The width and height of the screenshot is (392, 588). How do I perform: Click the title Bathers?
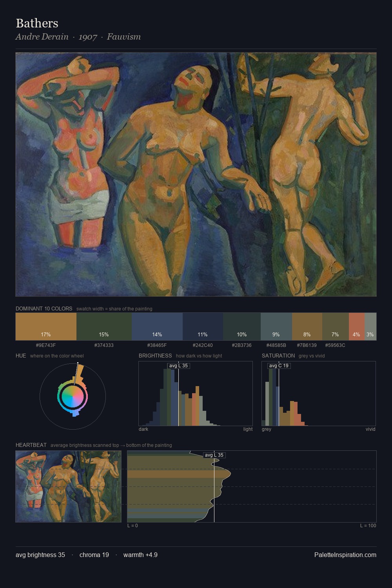point(37,23)
